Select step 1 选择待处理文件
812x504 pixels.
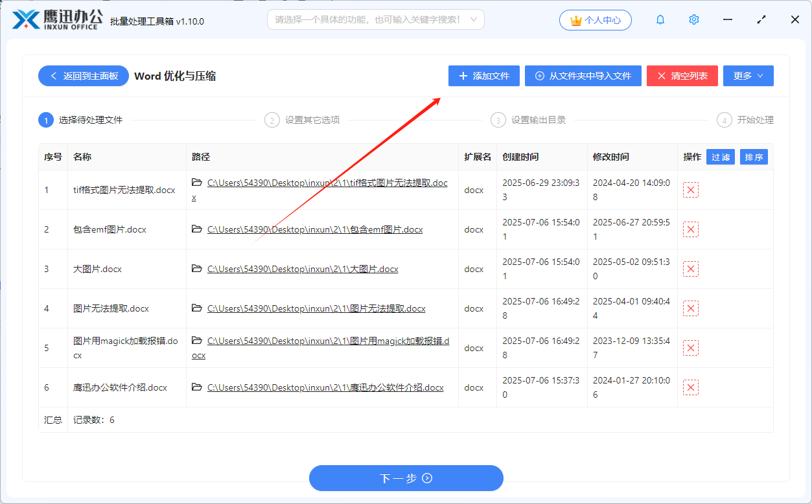80,120
